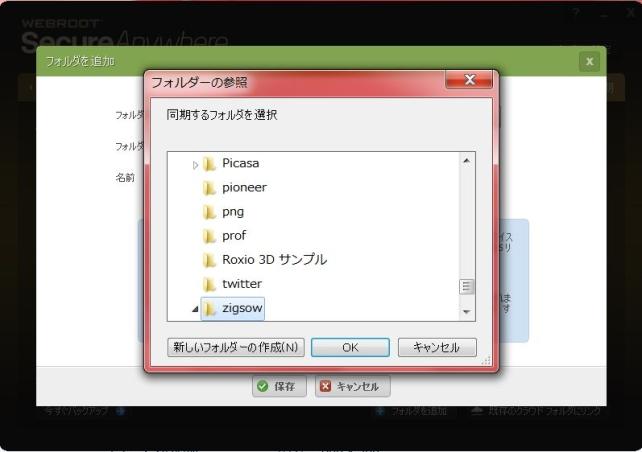This screenshot has width=642, height=452.
Task: Click the zigsow folder icon
Action: [x=209, y=308]
